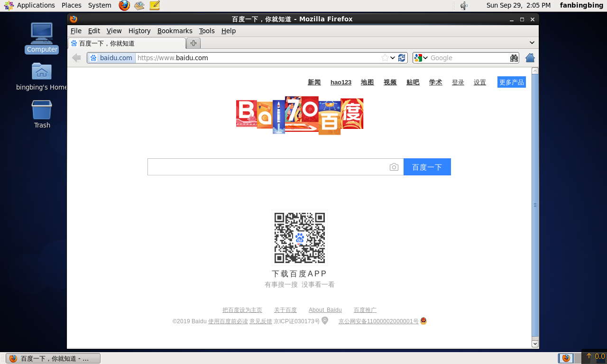The height and width of the screenshot is (364, 607).
Task: Open the File menu
Action: click(x=76, y=31)
